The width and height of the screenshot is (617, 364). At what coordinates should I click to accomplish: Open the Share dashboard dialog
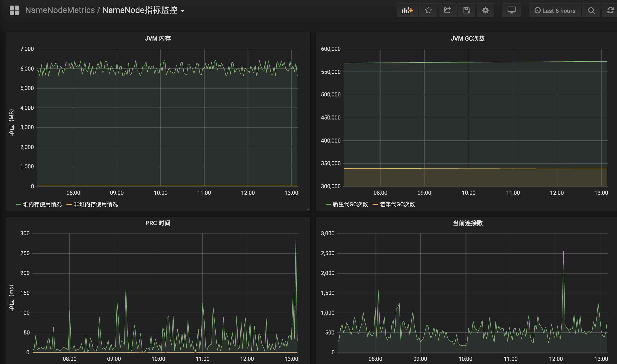pos(447,10)
